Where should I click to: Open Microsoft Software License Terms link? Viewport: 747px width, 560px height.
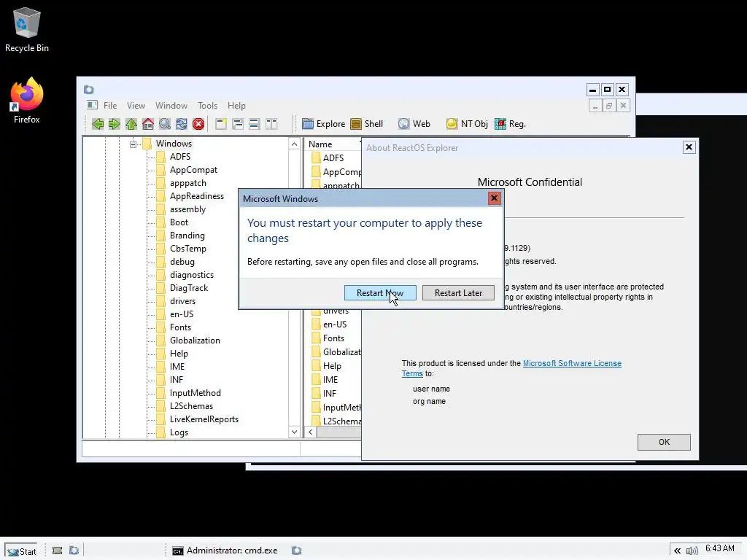click(x=572, y=363)
